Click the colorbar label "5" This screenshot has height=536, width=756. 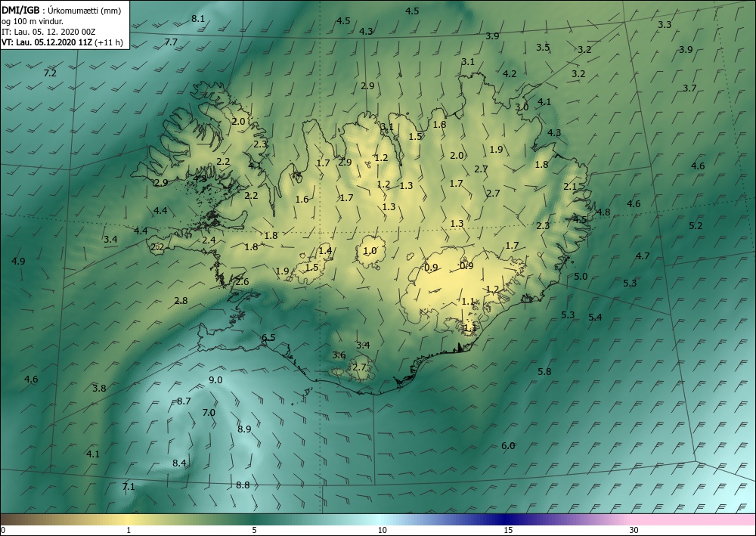[254, 531]
